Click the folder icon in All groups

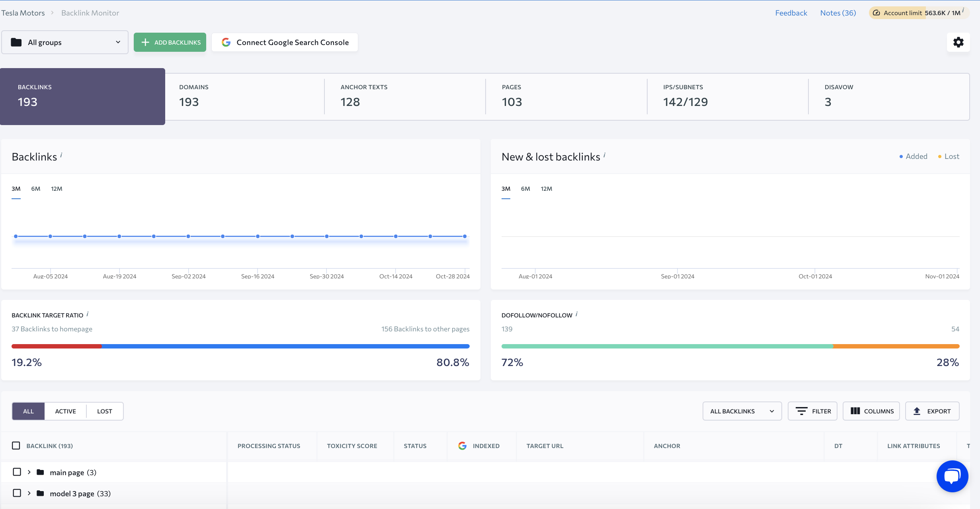pyautogui.click(x=16, y=42)
